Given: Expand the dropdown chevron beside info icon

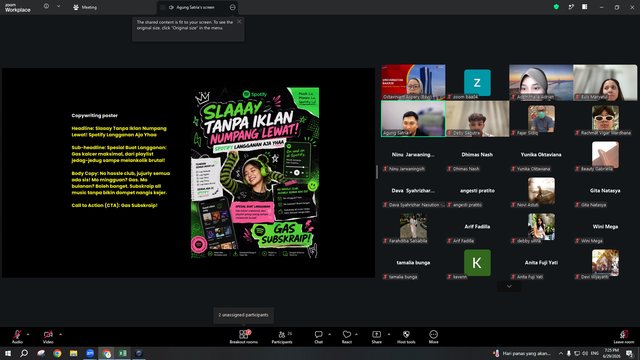Looking at the screenshot, I should coord(58,6).
